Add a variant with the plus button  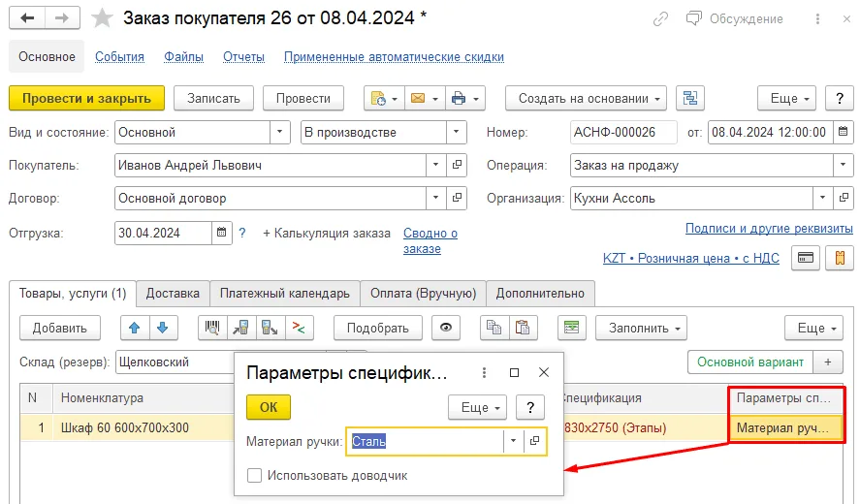tap(828, 362)
